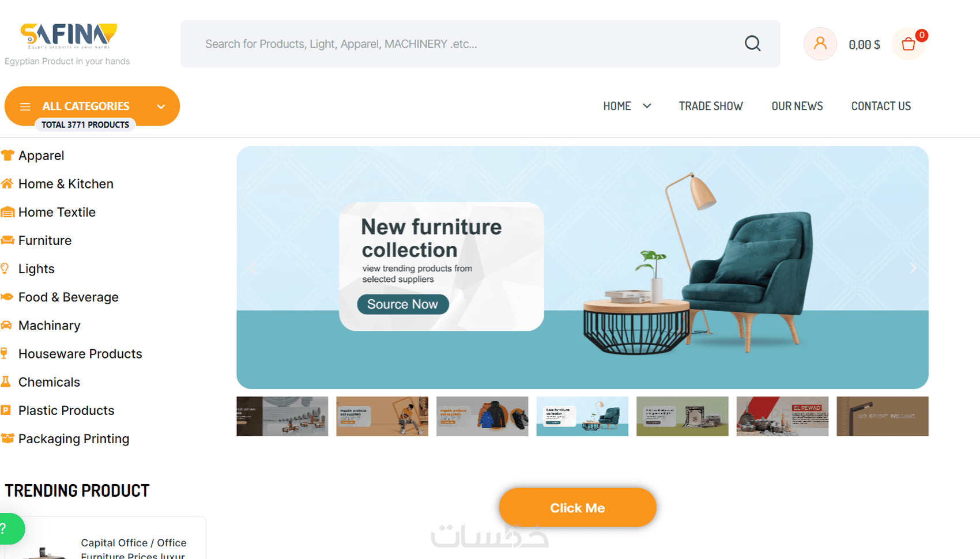Click the hamburger icon in All Categories
This screenshot has height=559, width=980.
click(x=25, y=107)
